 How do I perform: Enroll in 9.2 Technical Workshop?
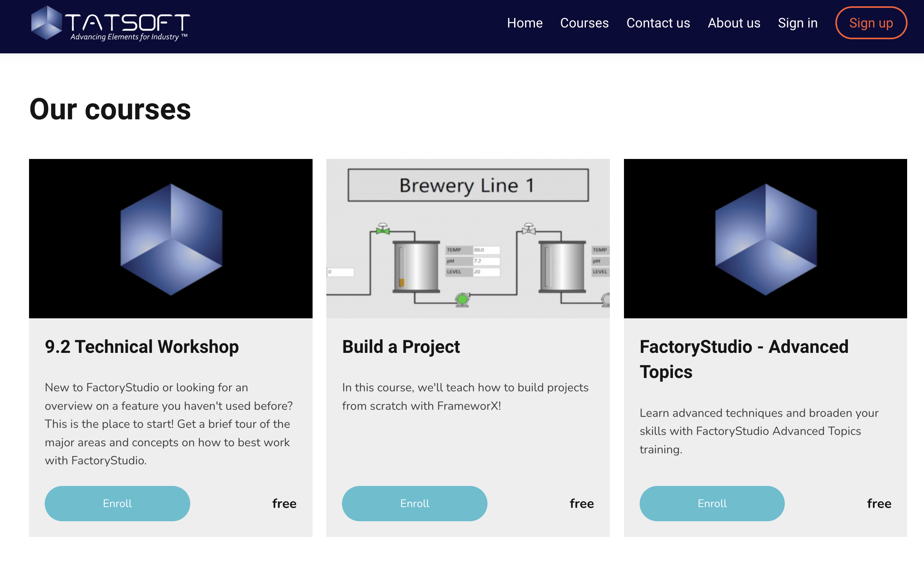click(x=117, y=504)
